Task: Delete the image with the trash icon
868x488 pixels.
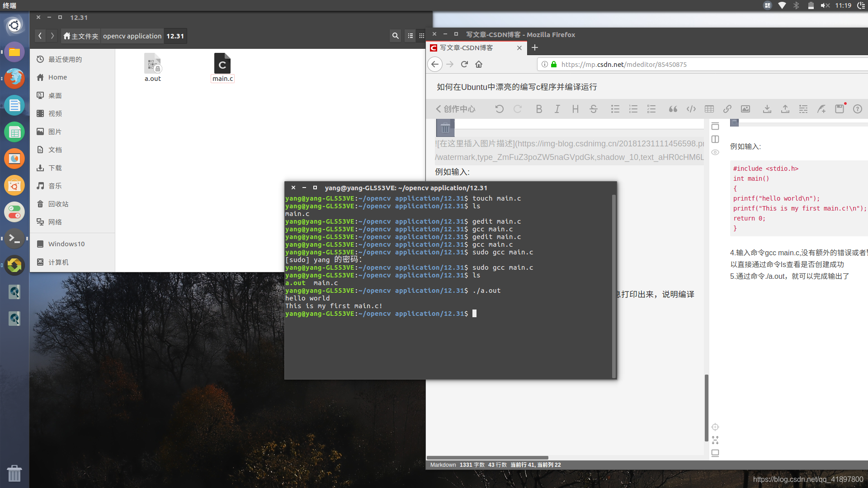Action: [x=445, y=128]
